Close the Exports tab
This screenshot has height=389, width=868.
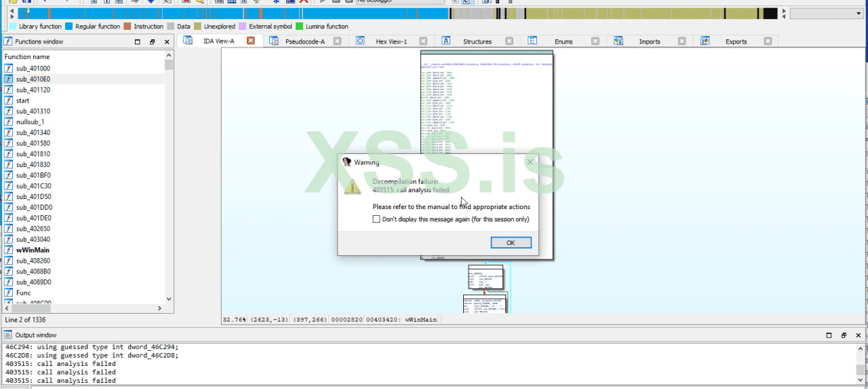tap(768, 41)
